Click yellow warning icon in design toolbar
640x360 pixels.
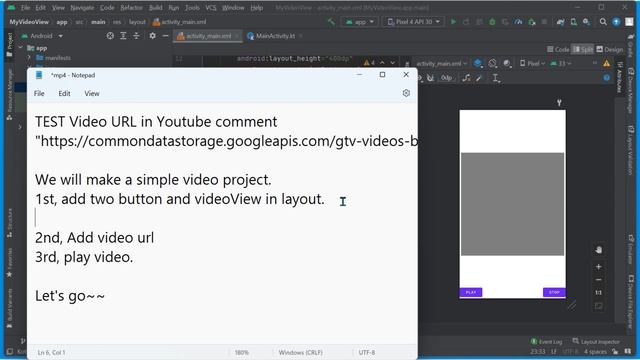(x=607, y=63)
